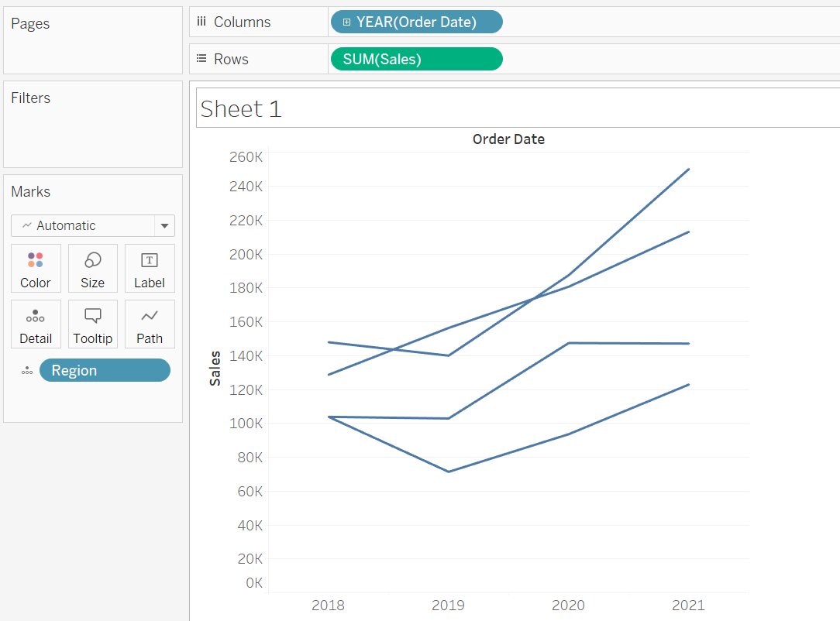840x621 pixels.
Task: Select the SUM(Sales) pill in Rows
Action: [416, 60]
